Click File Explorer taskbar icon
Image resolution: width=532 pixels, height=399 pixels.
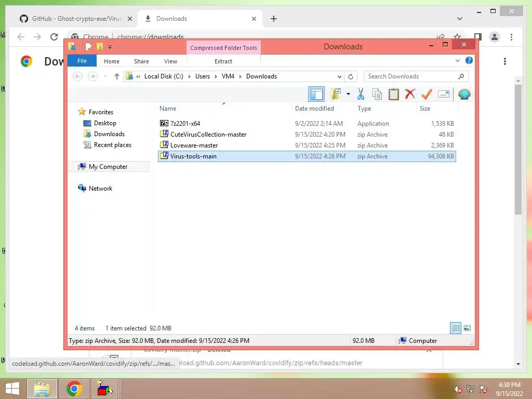coord(42,389)
